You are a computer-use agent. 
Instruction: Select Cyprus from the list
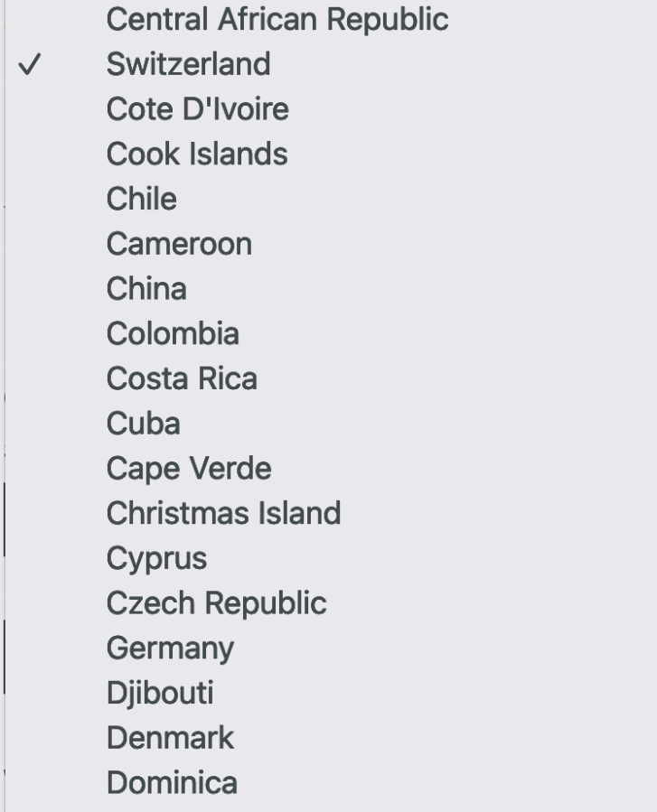tap(156, 558)
